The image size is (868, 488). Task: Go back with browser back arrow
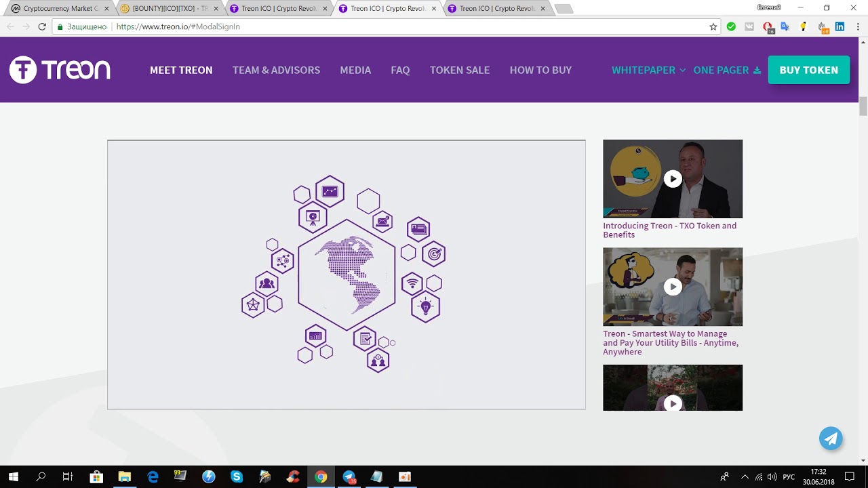pos(10,26)
